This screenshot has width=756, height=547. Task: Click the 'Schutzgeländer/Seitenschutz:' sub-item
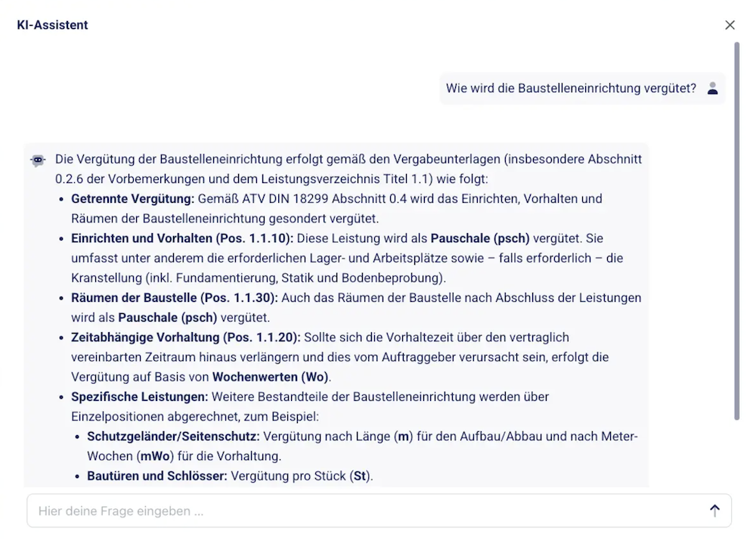click(x=173, y=437)
